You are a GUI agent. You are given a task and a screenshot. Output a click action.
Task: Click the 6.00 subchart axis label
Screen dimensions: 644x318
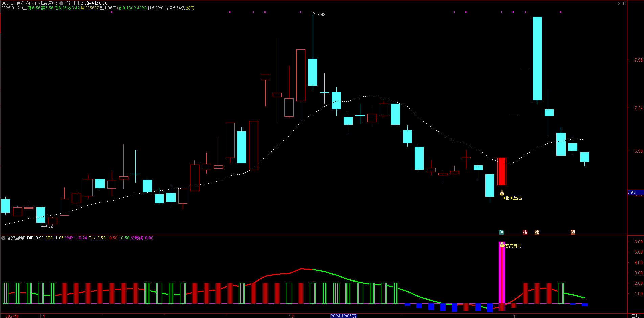[638, 242]
